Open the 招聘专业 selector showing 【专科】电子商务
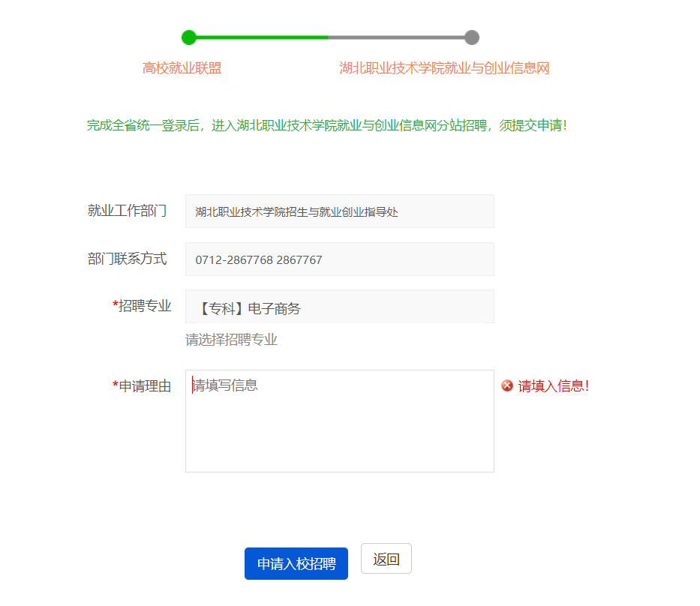Screen dimensions: 700x606 pos(339,307)
